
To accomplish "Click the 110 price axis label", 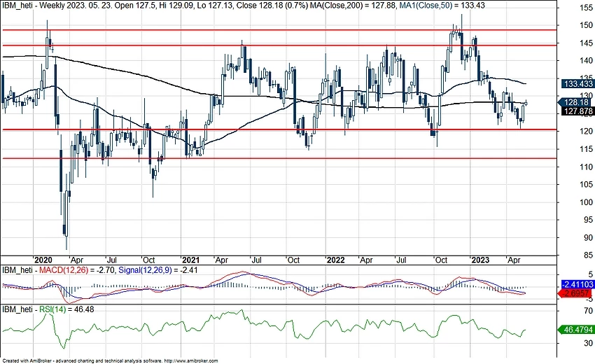I will coord(587,167).
